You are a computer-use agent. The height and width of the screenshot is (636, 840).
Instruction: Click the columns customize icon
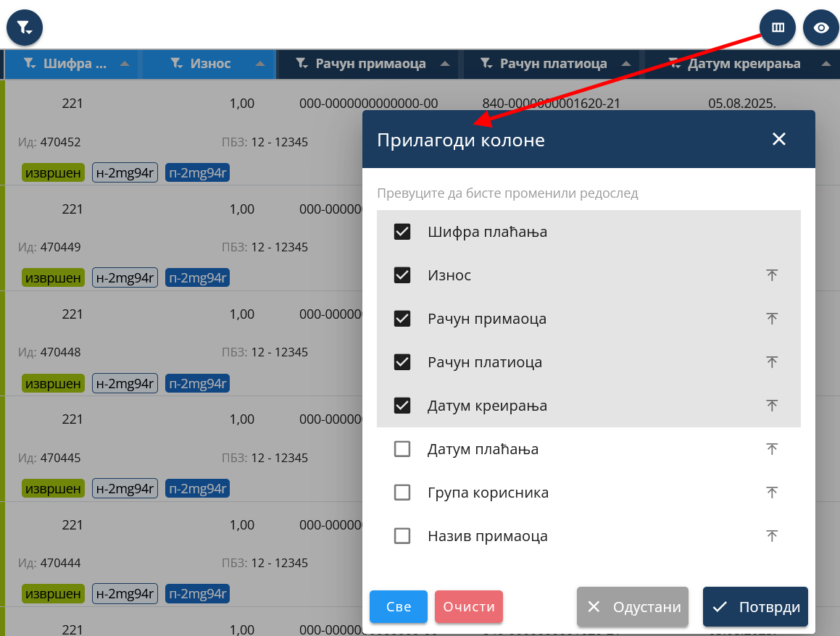point(778,28)
